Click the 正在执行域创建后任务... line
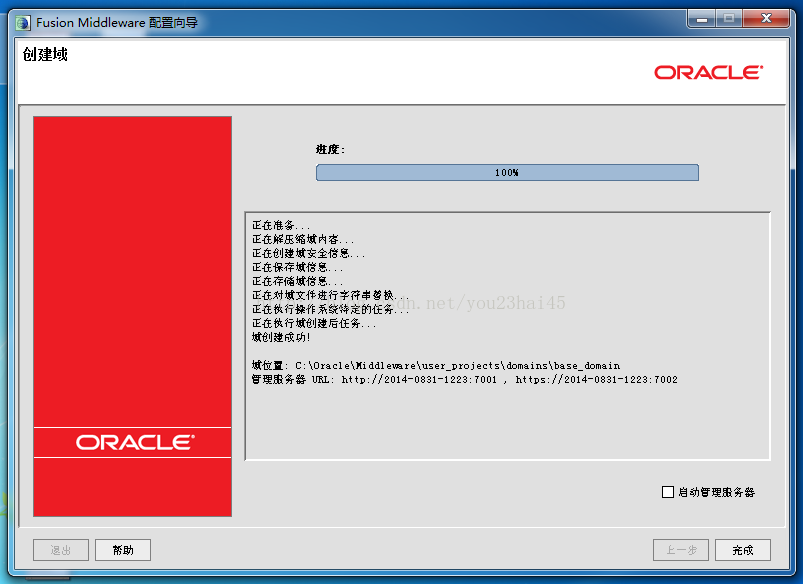This screenshot has height=584, width=803. tap(314, 324)
